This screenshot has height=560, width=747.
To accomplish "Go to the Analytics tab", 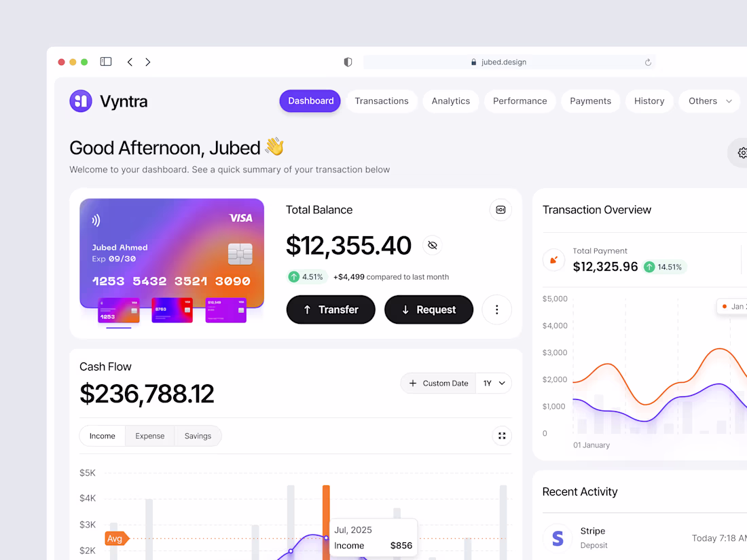I will (x=451, y=101).
